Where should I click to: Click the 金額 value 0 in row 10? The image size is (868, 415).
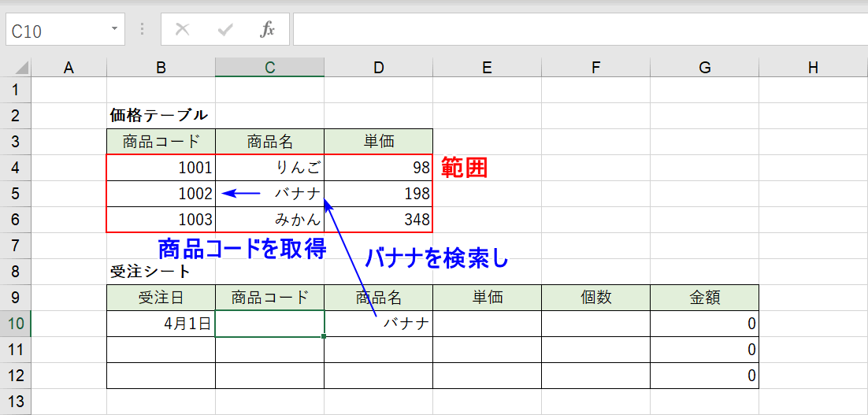(x=704, y=323)
